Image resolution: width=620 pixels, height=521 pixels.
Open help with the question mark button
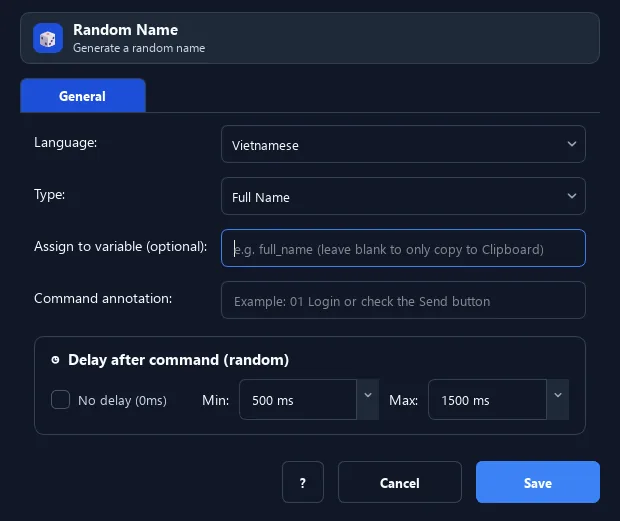click(303, 482)
